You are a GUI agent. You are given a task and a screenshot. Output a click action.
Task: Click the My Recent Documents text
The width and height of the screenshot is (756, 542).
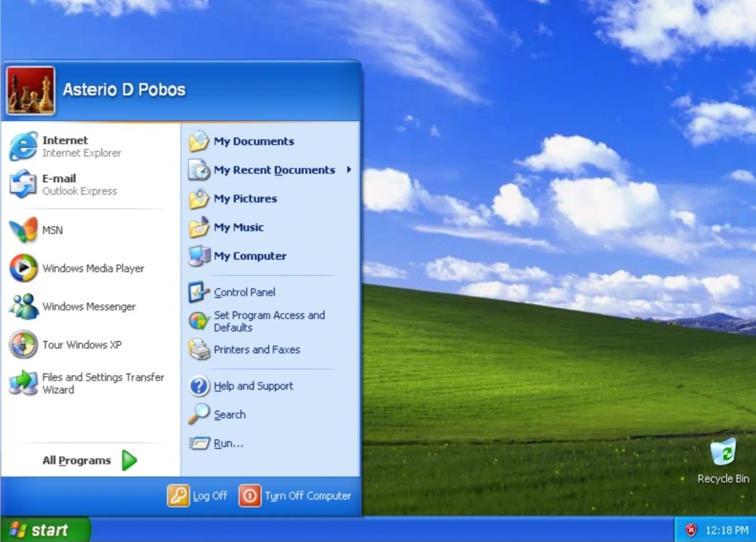274,170
